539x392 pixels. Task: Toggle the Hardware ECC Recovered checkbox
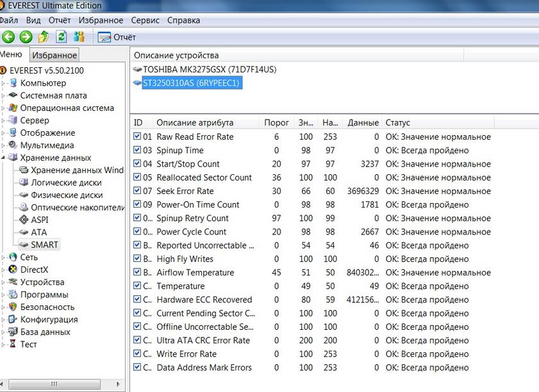click(137, 299)
